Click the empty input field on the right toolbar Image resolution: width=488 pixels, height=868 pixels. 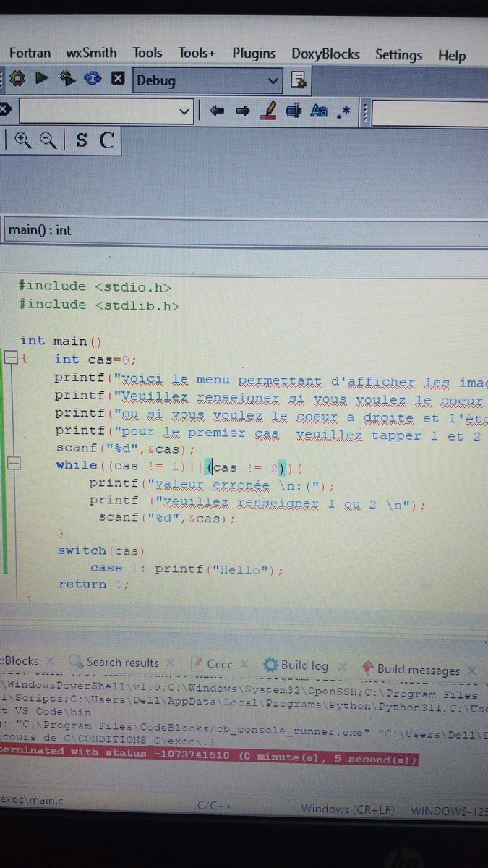(x=429, y=114)
